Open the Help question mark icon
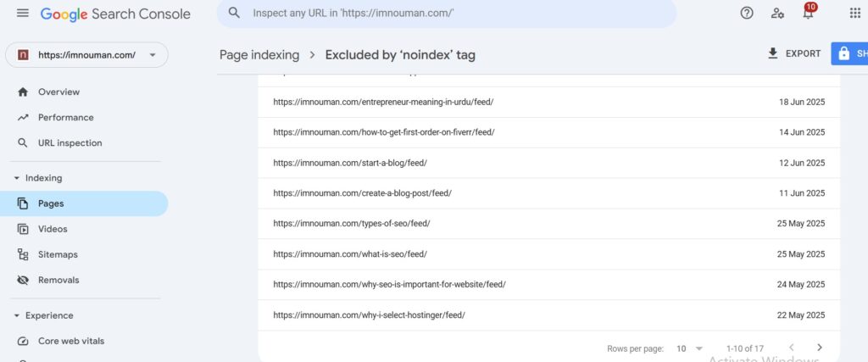The image size is (868, 362). [x=747, y=14]
